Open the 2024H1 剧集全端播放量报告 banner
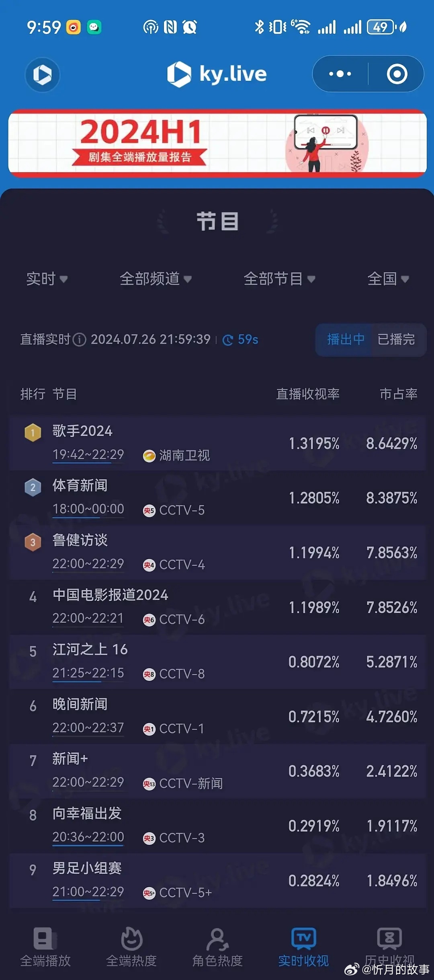This screenshot has width=434, height=980. click(217, 143)
